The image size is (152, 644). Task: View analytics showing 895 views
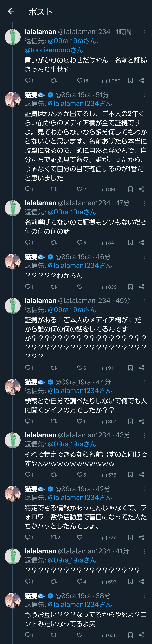click(109, 189)
